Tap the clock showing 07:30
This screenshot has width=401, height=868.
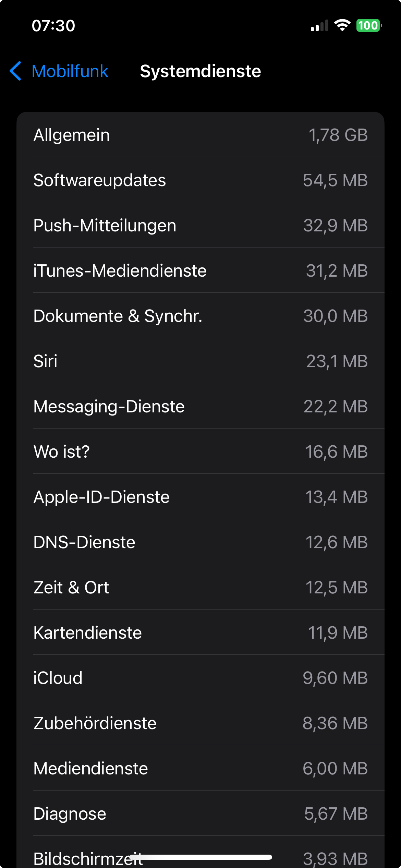53,26
